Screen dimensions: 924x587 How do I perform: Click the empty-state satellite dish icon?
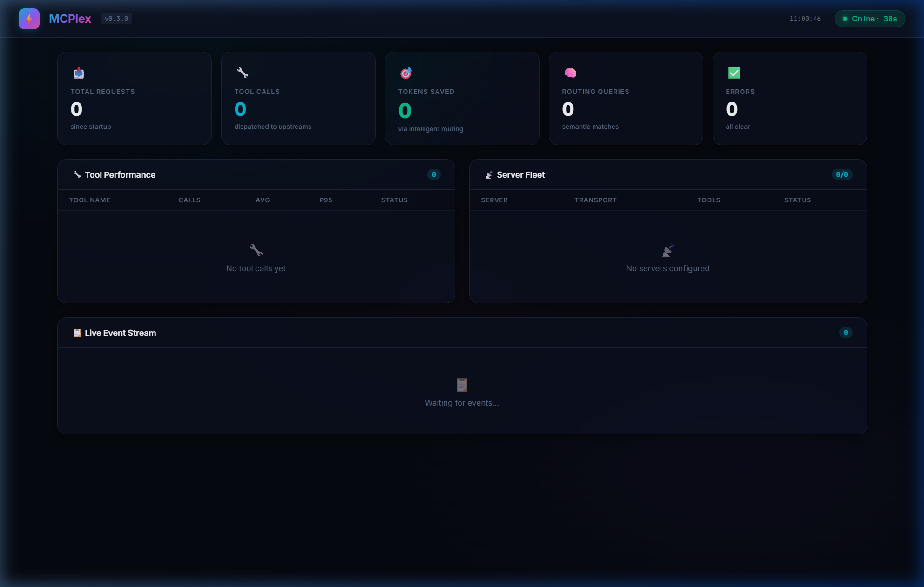[668, 250]
